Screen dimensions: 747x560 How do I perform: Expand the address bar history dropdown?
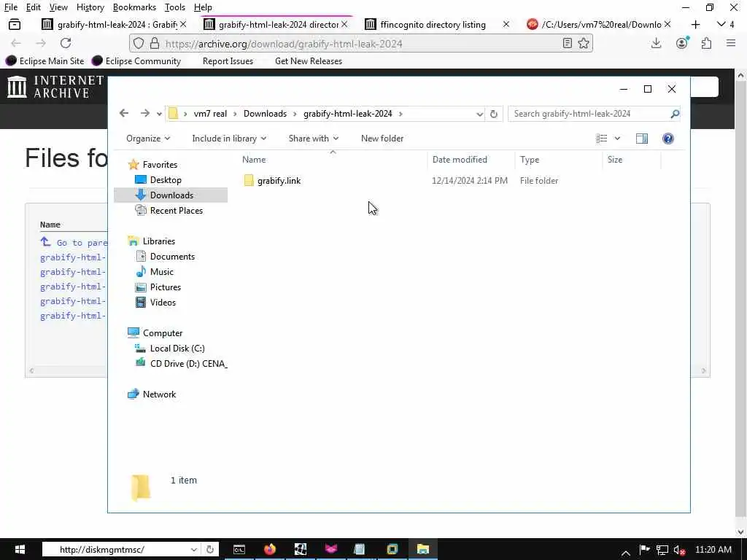479,114
